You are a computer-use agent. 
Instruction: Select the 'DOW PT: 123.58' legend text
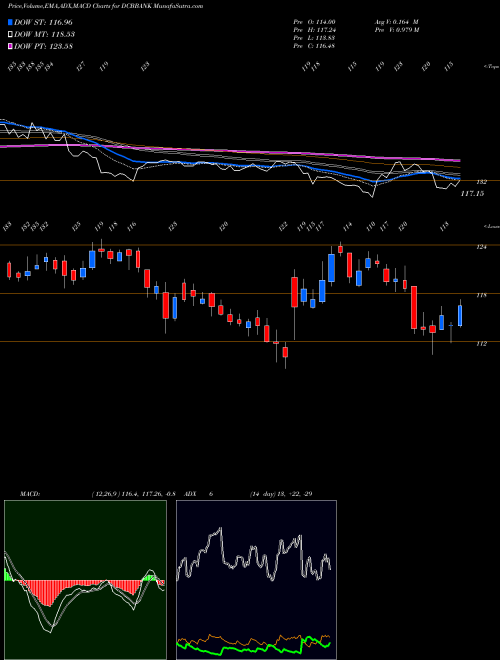click(x=43, y=46)
